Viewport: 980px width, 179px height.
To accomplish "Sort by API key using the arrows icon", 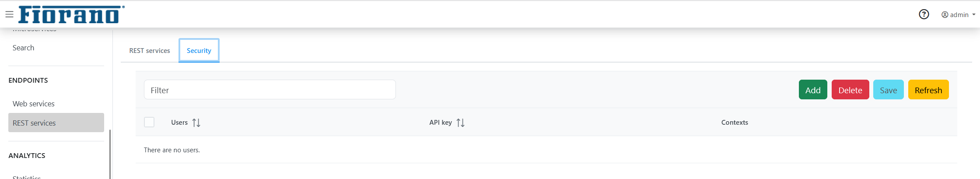I will pos(461,123).
